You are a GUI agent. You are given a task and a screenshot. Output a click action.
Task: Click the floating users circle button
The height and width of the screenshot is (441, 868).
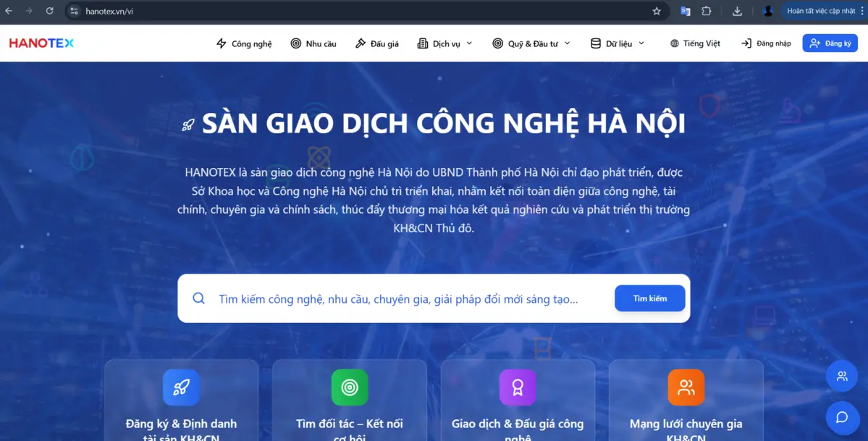click(842, 376)
